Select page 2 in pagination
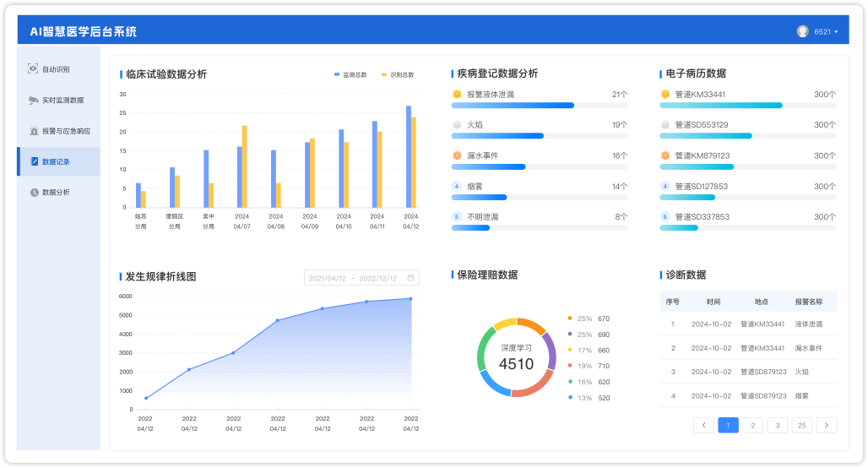Viewport: 868px width, 468px height. coord(753,426)
